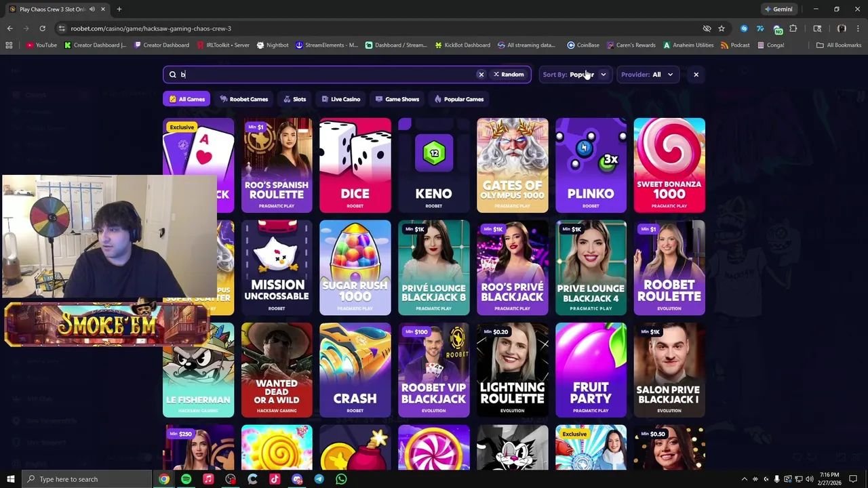
Task: Select the Popular Games tab
Action: (x=459, y=99)
